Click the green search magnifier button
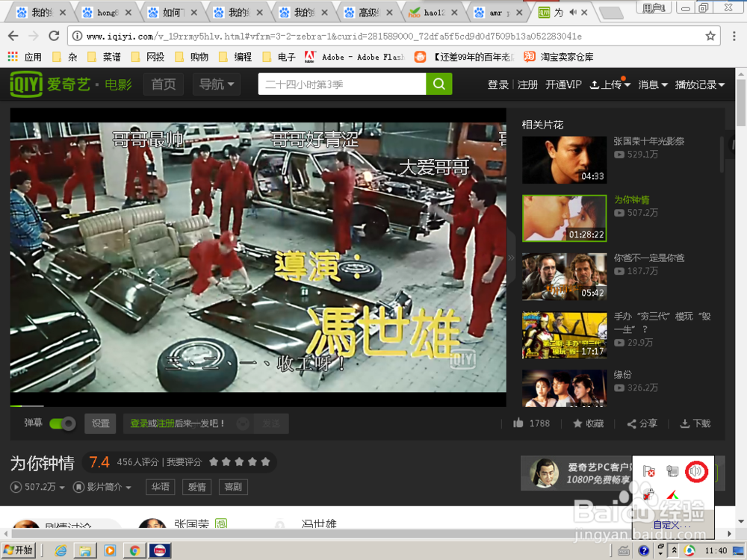 [x=438, y=84]
